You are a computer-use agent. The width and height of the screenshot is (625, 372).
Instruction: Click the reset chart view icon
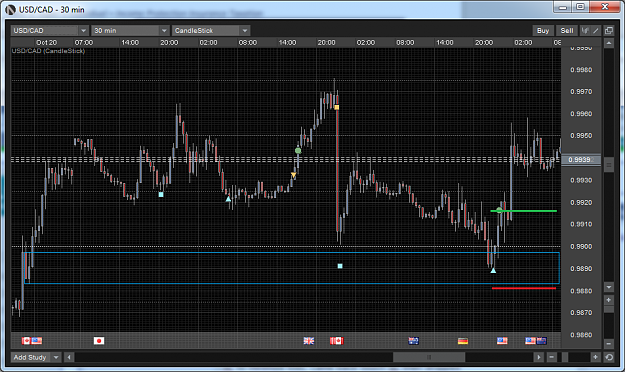609,357
